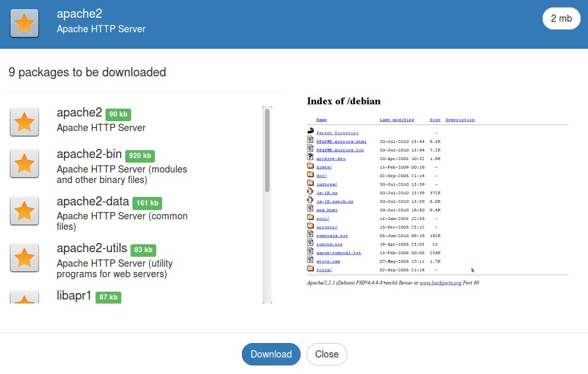
Task: Click the Download button
Action: [x=271, y=354]
